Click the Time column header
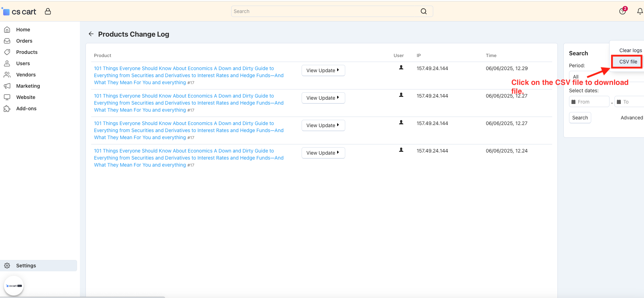Viewport: 644px width, 298px height. click(x=491, y=55)
